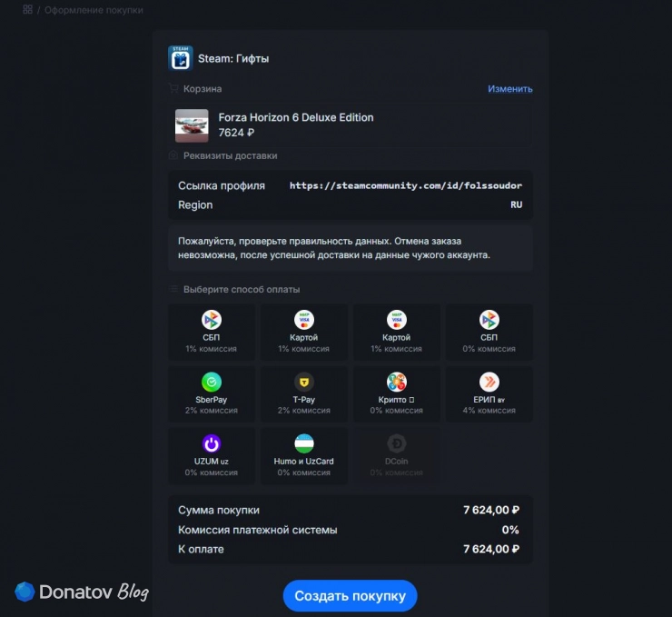Click the К оплате total of 7 624,00 ₽
Viewport: 672px width, 617px height.
point(491,549)
